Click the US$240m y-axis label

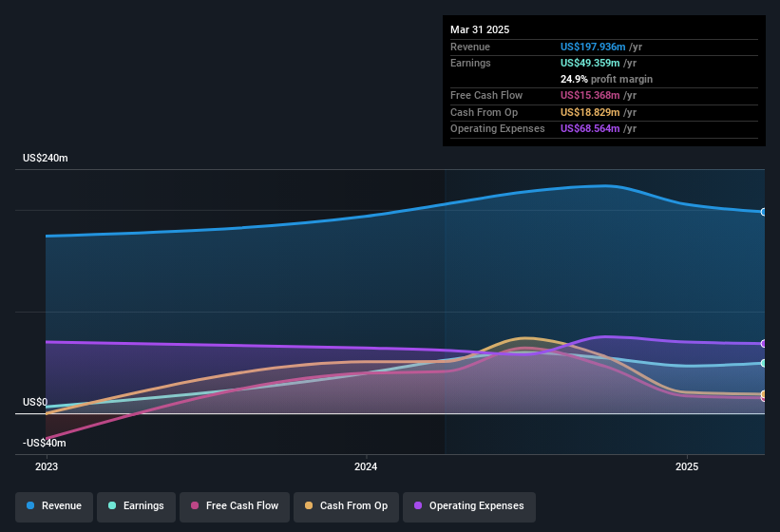pyautogui.click(x=46, y=158)
